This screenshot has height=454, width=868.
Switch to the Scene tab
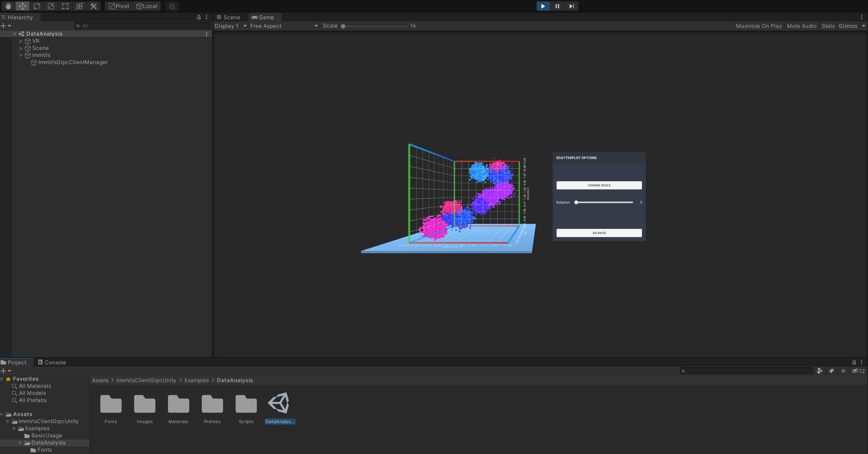[x=228, y=17]
